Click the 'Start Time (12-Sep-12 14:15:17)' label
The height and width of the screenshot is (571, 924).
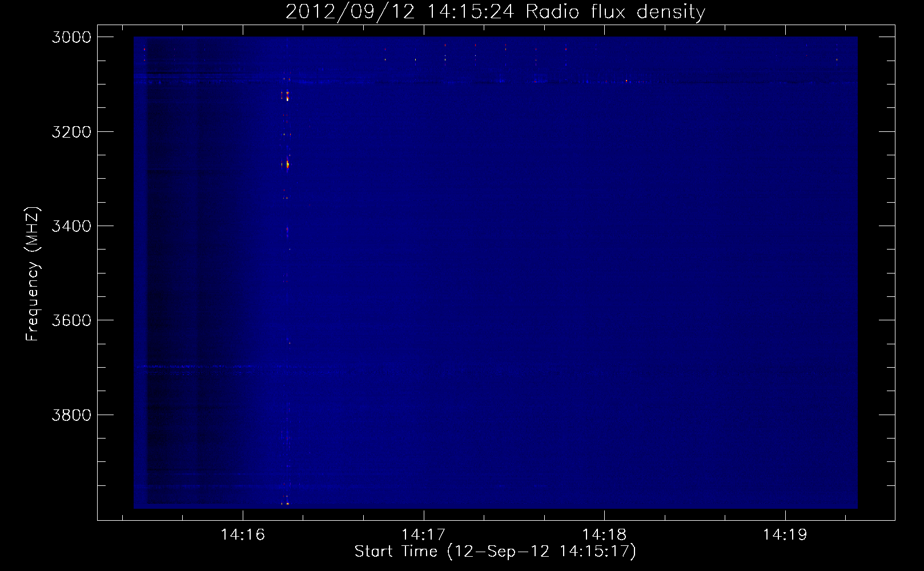[495, 552]
